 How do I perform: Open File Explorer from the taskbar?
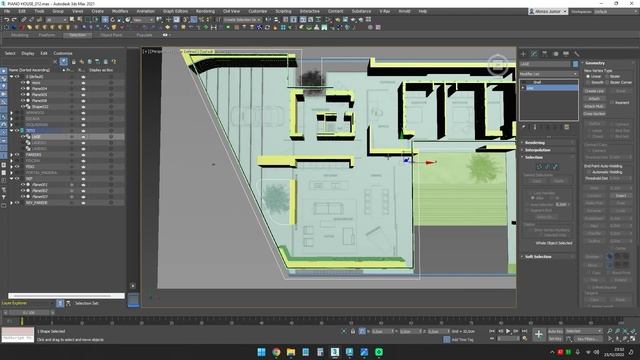[x=291, y=352]
